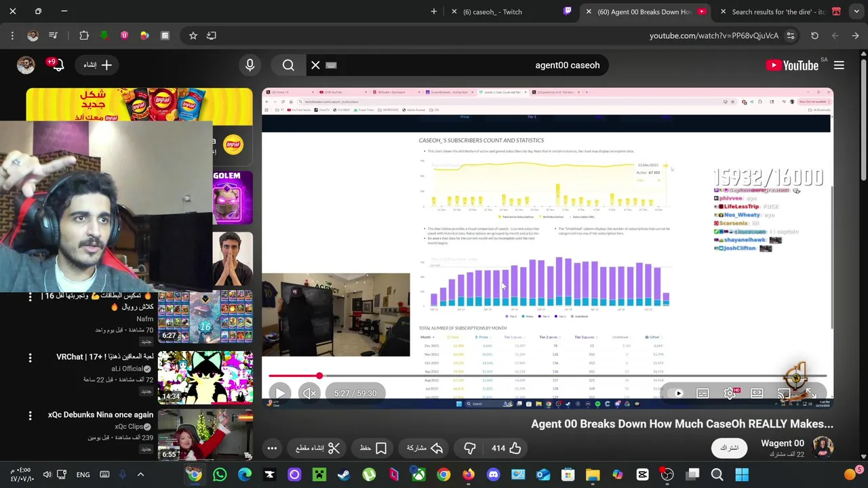Open the xQc Debunks Nina thumbnail

pos(205,434)
